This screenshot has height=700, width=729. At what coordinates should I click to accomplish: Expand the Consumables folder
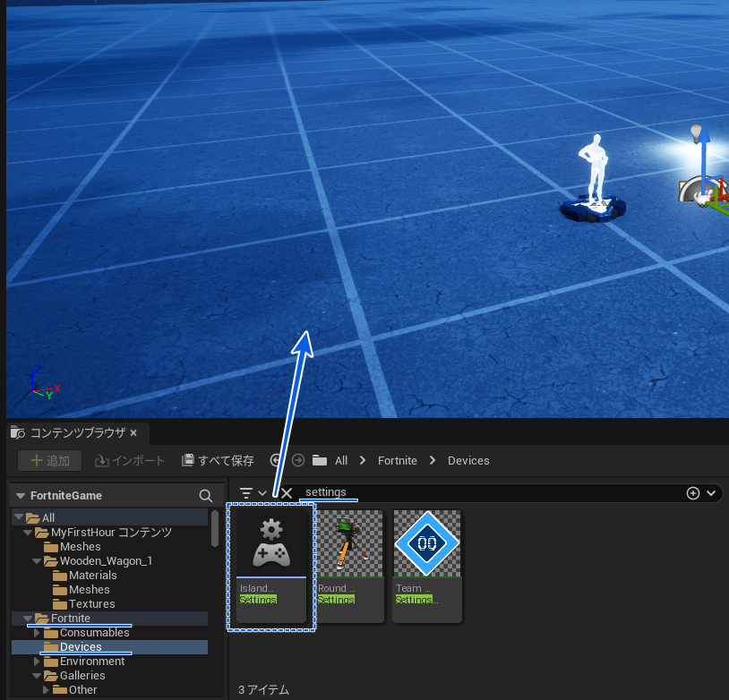tap(37, 633)
